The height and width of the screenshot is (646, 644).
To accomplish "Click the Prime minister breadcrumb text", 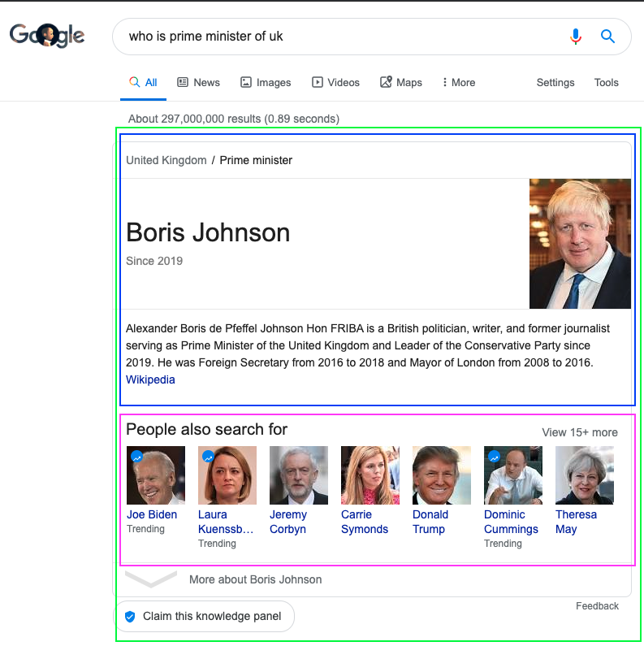I will coord(256,160).
